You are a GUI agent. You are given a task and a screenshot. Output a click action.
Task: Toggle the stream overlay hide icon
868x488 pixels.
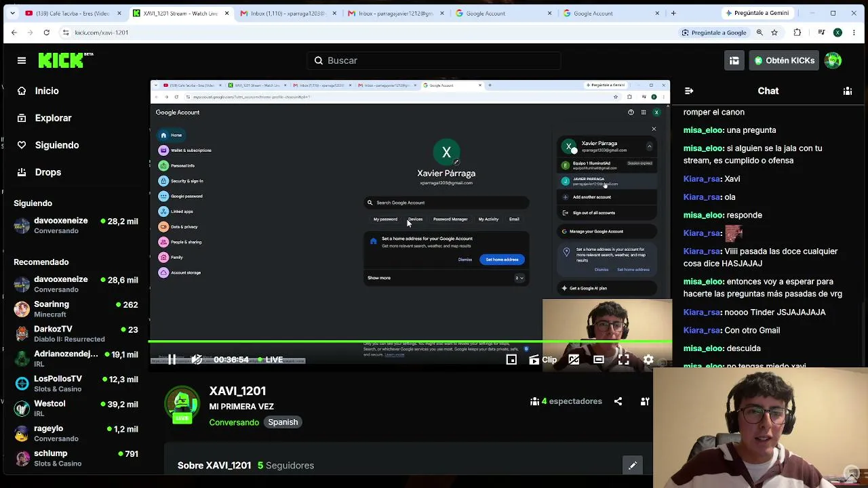(574, 360)
